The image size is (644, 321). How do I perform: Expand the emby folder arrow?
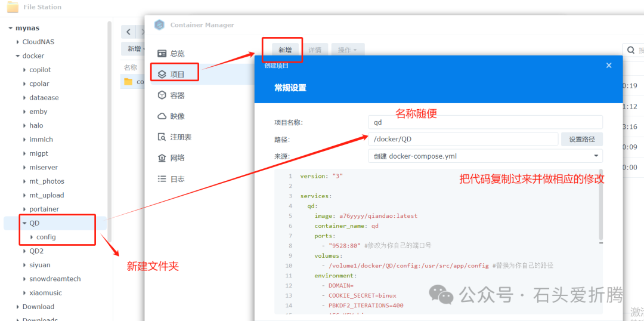24,112
